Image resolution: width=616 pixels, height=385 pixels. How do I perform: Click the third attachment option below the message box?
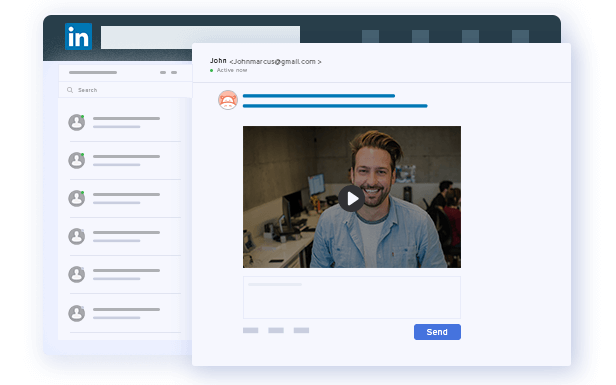301,330
